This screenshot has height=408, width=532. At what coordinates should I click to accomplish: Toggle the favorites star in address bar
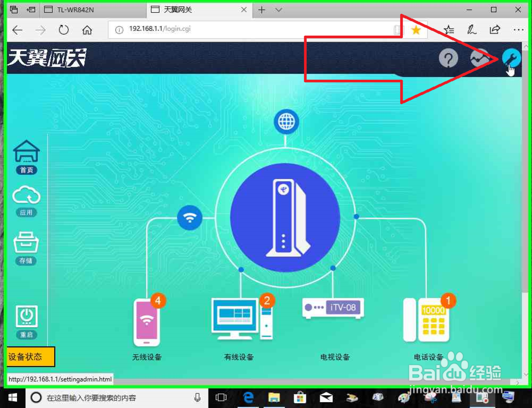[415, 30]
